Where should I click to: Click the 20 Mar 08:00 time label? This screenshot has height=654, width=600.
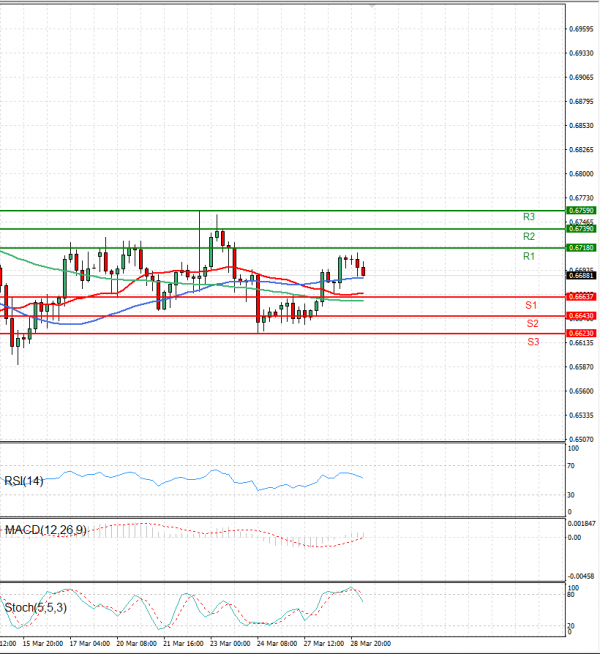pyautogui.click(x=136, y=644)
